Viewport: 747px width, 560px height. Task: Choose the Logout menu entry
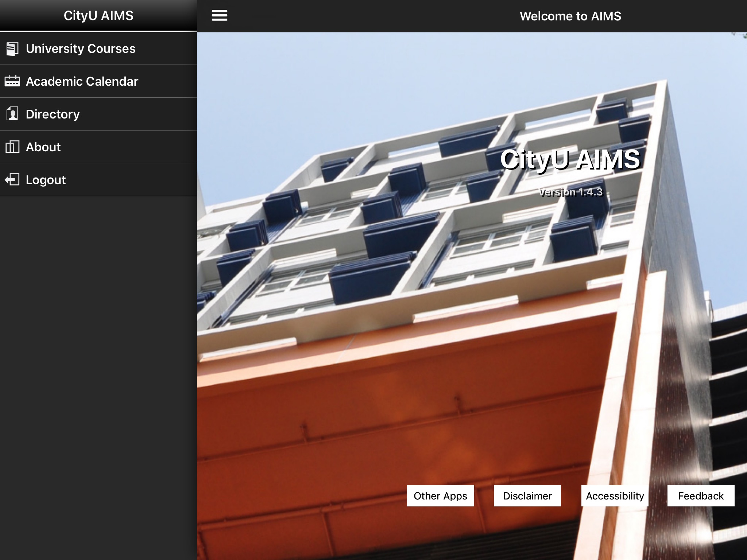tap(46, 180)
